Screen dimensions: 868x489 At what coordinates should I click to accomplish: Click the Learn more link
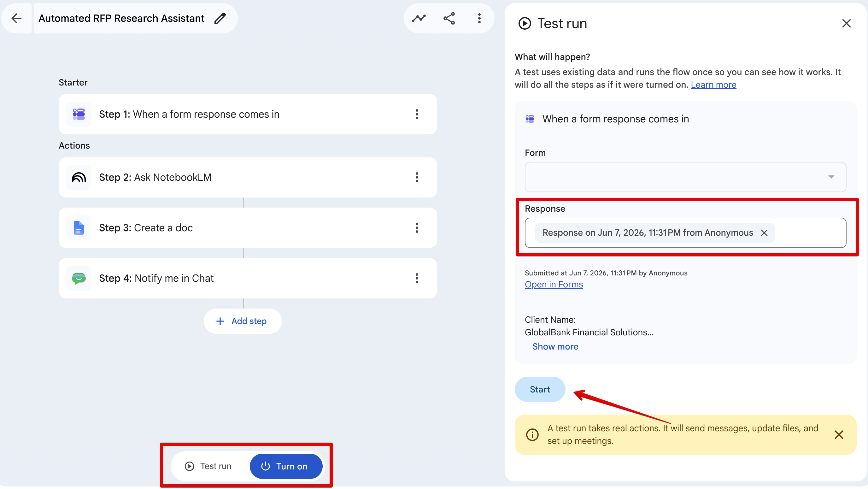coord(713,85)
